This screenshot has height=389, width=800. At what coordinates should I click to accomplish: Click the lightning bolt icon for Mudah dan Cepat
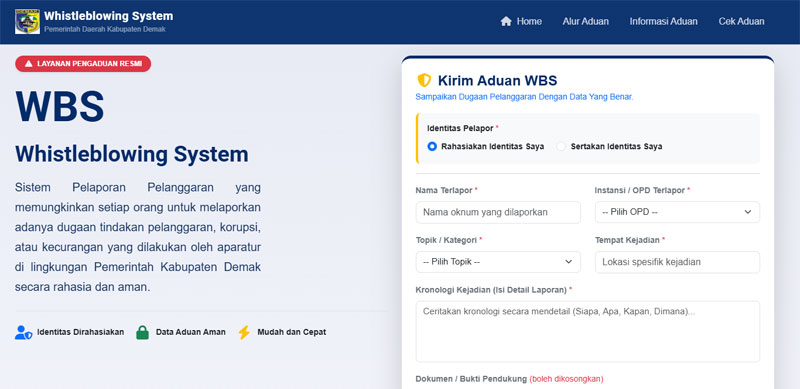(x=244, y=332)
